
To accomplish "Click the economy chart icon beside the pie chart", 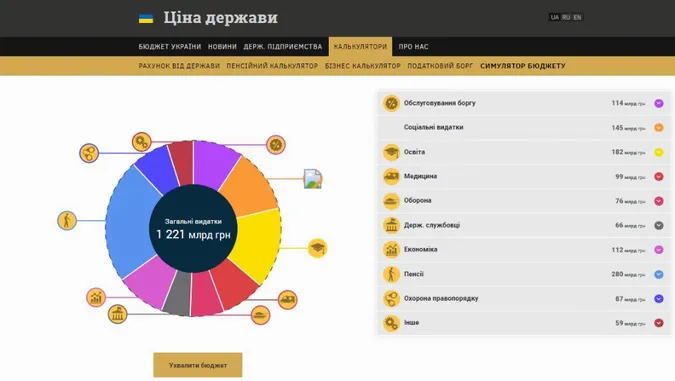I will (96, 297).
